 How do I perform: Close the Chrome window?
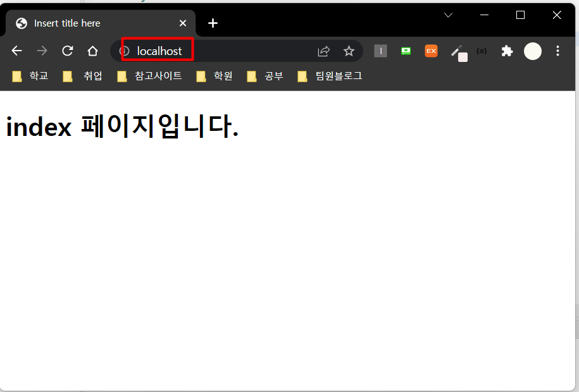tap(556, 15)
